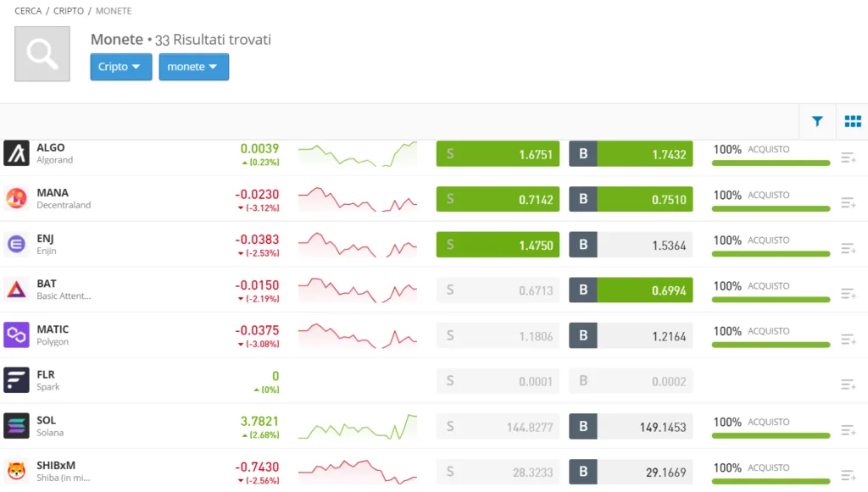Viewport: 868px width, 492px height.
Task: Buy BAT at 0.6994
Action: (631, 290)
